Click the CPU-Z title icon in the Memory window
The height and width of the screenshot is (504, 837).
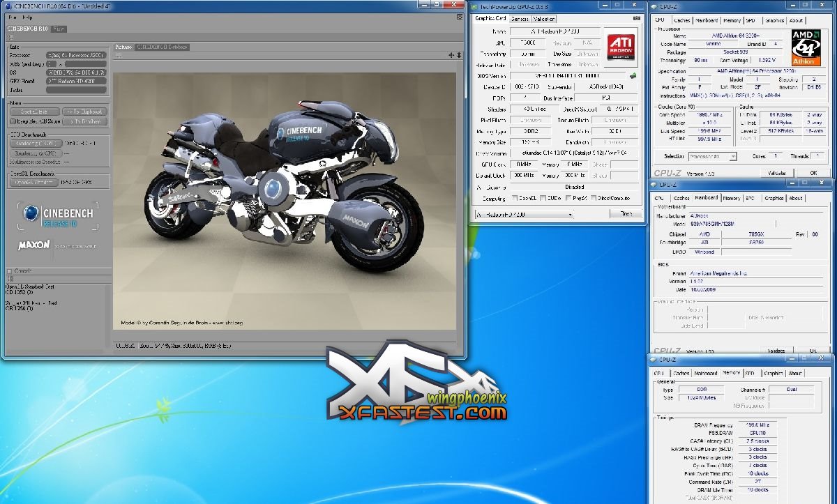pyautogui.click(x=655, y=359)
